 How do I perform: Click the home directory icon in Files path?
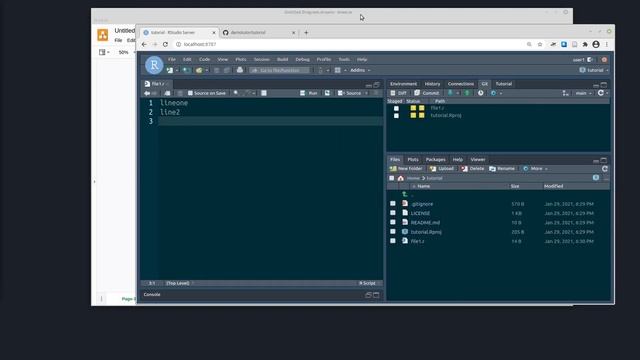pyautogui.click(x=400, y=178)
